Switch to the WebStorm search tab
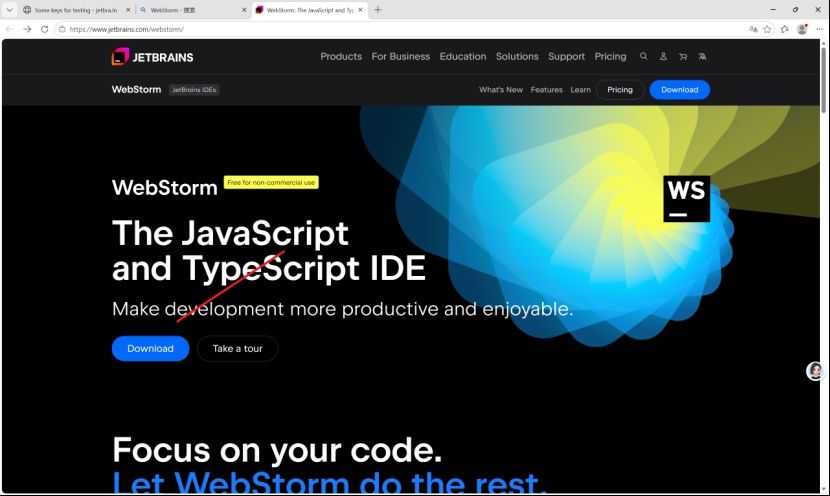Screen dimensions: 830x496 pyautogui.click(x=193, y=10)
